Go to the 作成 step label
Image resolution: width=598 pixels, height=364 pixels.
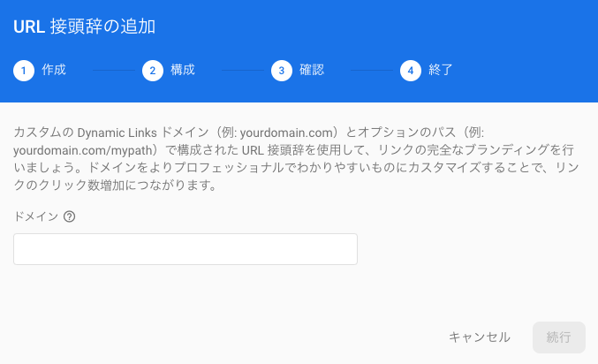pyautogui.click(x=54, y=70)
